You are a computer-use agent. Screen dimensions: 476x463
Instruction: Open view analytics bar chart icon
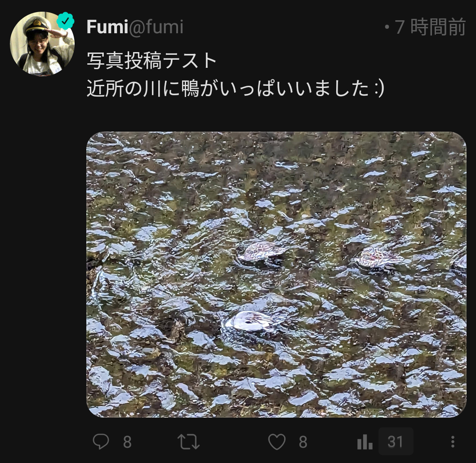point(365,442)
